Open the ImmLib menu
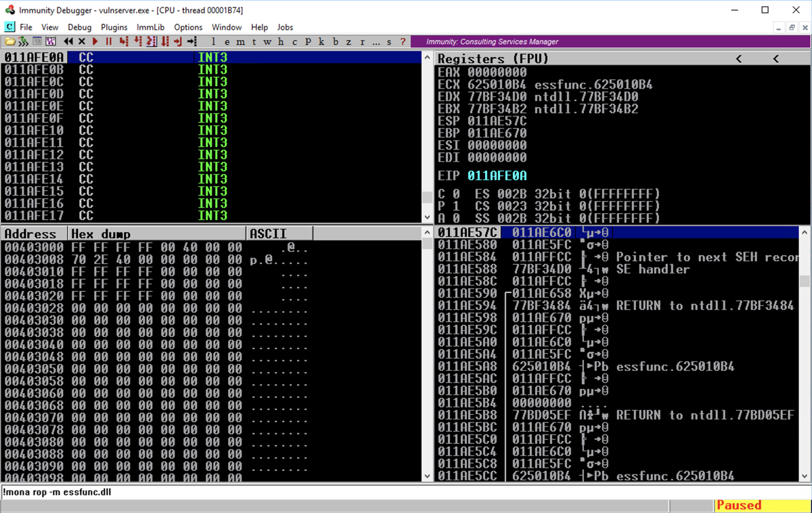Image resolution: width=812 pixels, height=513 pixels. pos(150,27)
